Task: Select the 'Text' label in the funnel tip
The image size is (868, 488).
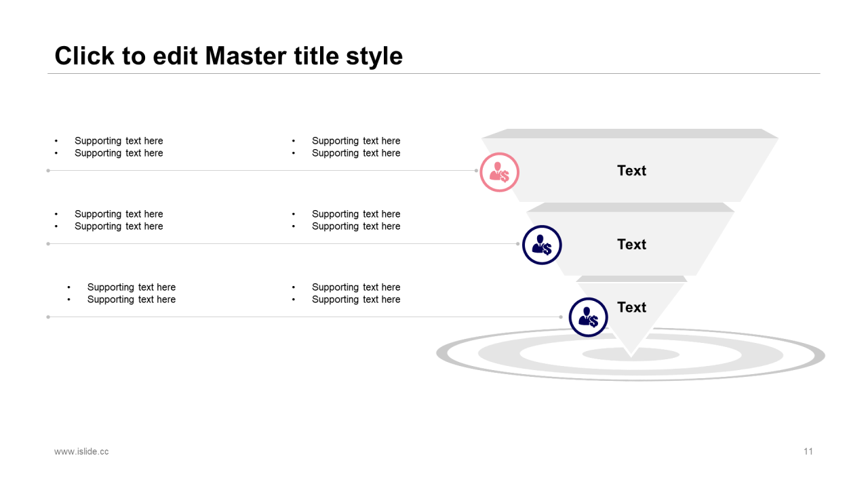Action: [x=631, y=308]
